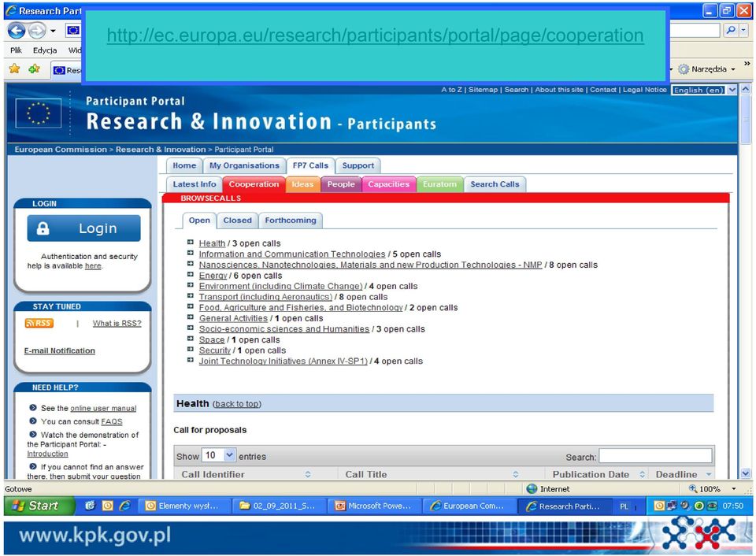Click the search magnifier icon in toolbar

[731, 31]
